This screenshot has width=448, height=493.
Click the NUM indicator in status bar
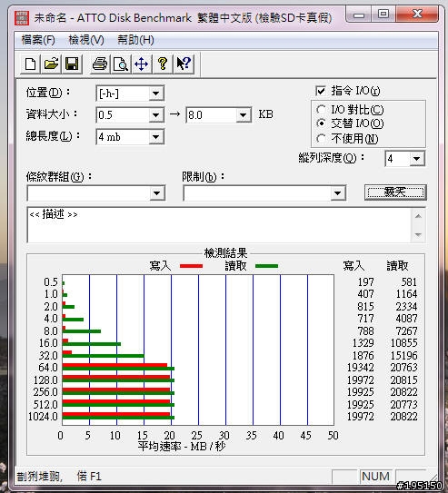pyautogui.click(x=375, y=477)
